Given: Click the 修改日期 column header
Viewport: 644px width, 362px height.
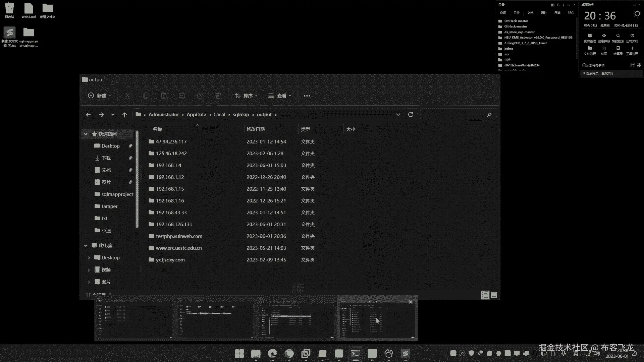Looking at the screenshot, I should click(256, 129).
